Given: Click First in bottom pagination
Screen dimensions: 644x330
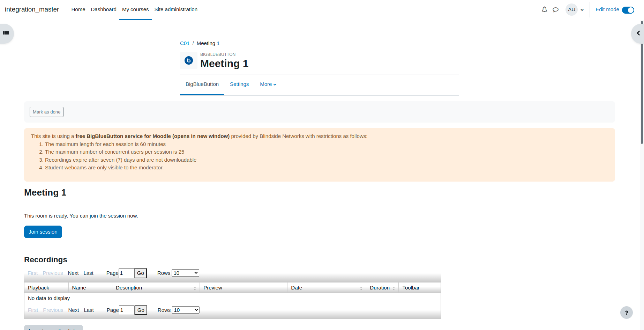Looking at the screenshot, I should click(33, 310).
